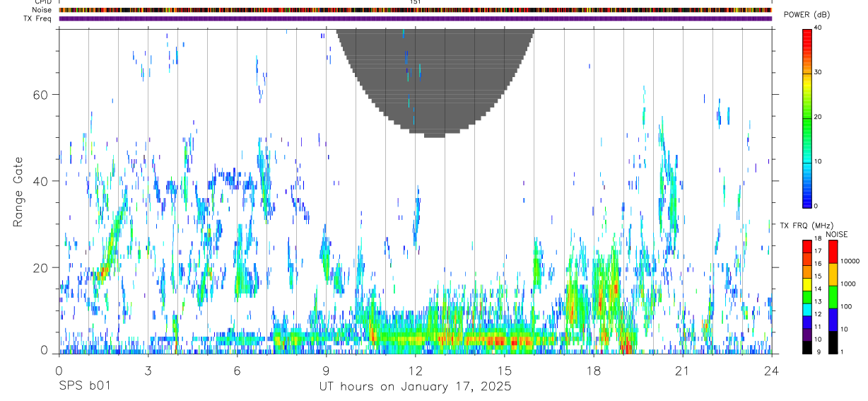Viewport: 868px width, 401px height.
Task: Pick the cyan swatch in the TX FRQ legend
Action: [807, 310]
